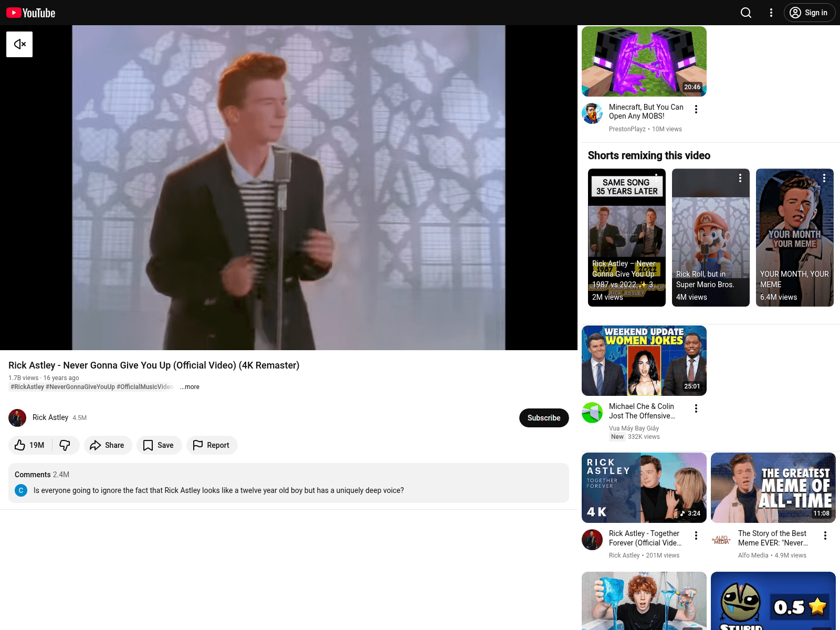Open the search icon in header

pos(746,13)
